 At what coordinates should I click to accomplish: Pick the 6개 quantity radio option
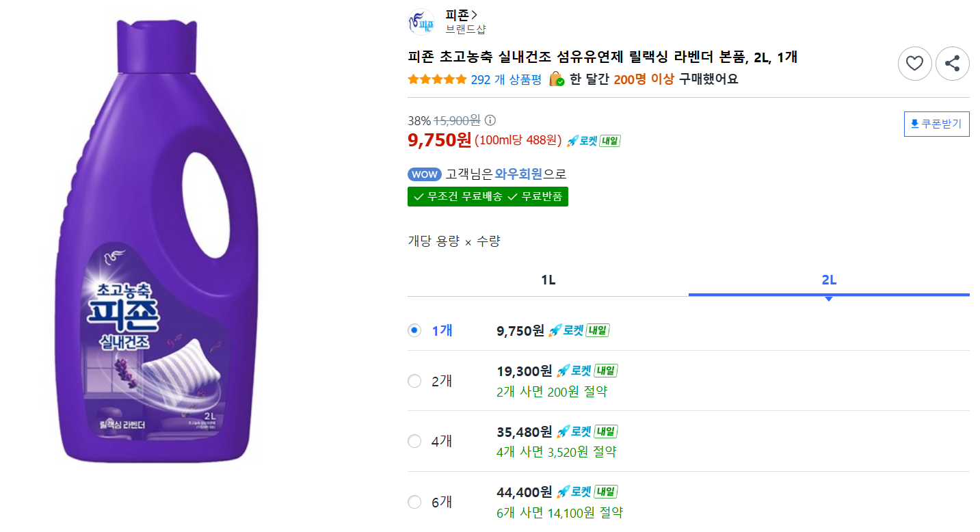pyautogui.click(x=414, y=502)
